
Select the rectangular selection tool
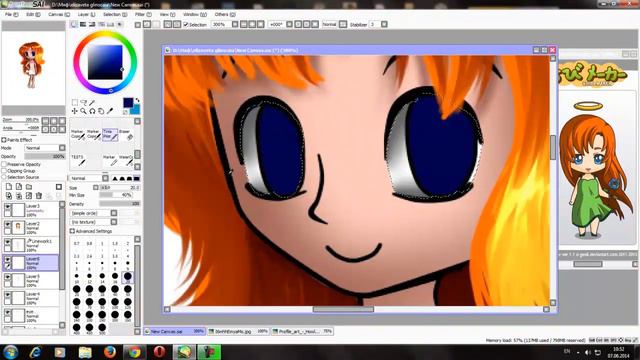(x=75, y=102)
